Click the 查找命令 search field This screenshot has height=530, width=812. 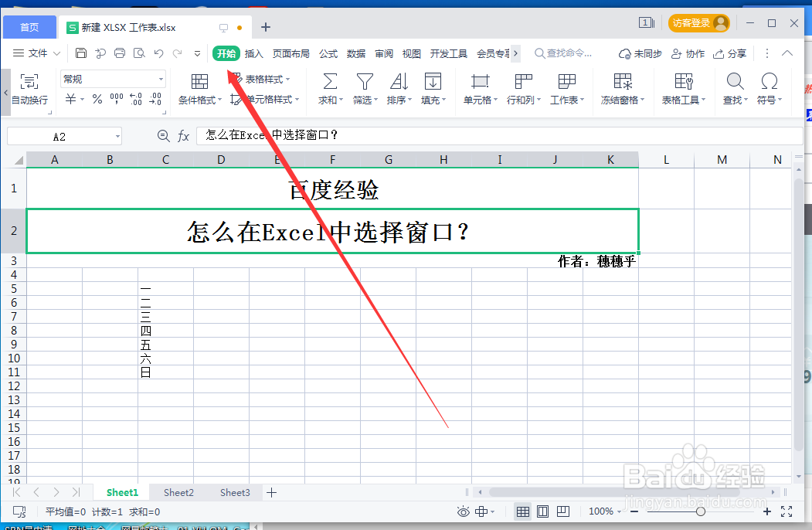[x=563, y=53]
